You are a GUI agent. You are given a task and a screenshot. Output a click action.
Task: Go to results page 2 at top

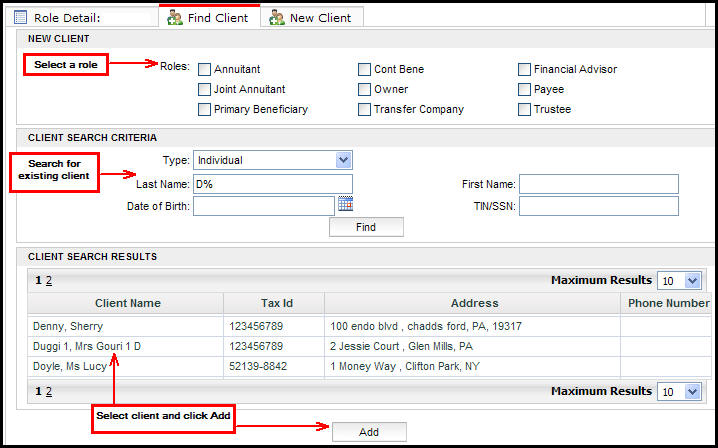(49, 280)
